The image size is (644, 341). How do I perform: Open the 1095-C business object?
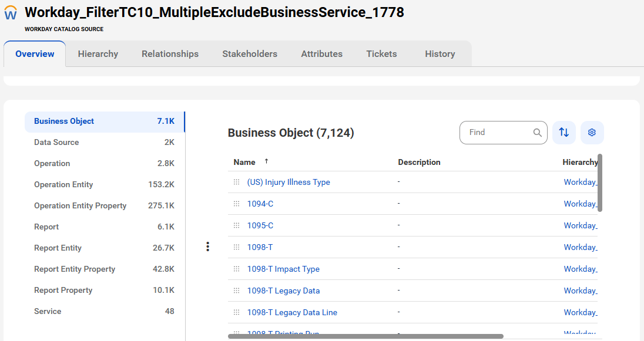tap(260, 226)
